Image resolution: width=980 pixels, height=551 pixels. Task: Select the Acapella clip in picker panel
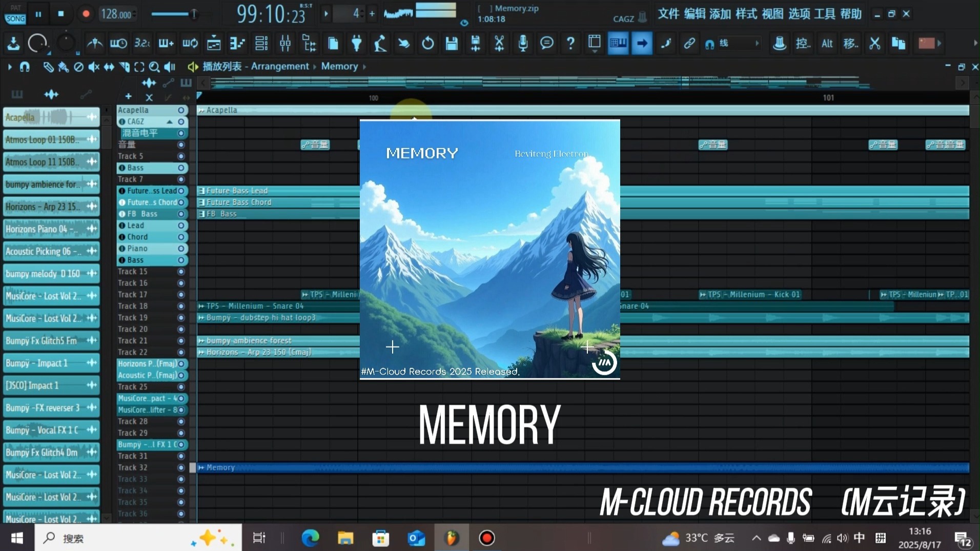[51, 117]
